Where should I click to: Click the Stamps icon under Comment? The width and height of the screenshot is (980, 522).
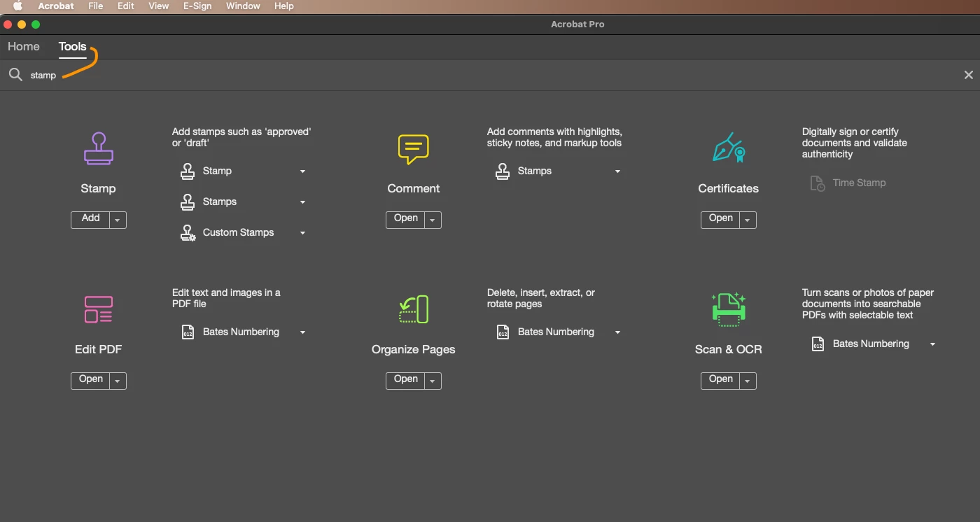click(x=503, y=171)
